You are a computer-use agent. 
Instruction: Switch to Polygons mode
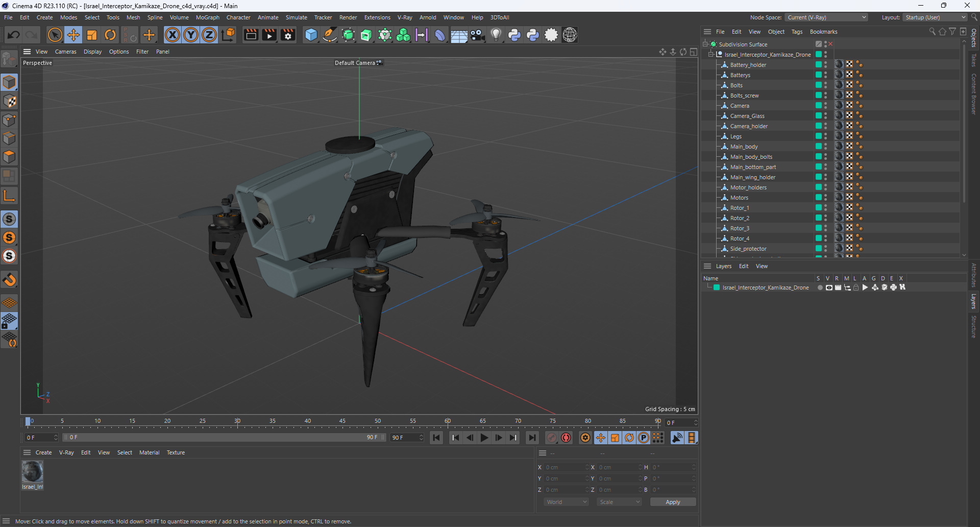(x=9, y=157)
